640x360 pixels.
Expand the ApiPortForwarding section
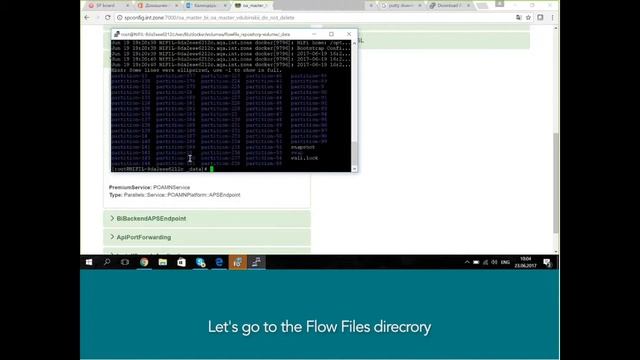pos(207,237)
